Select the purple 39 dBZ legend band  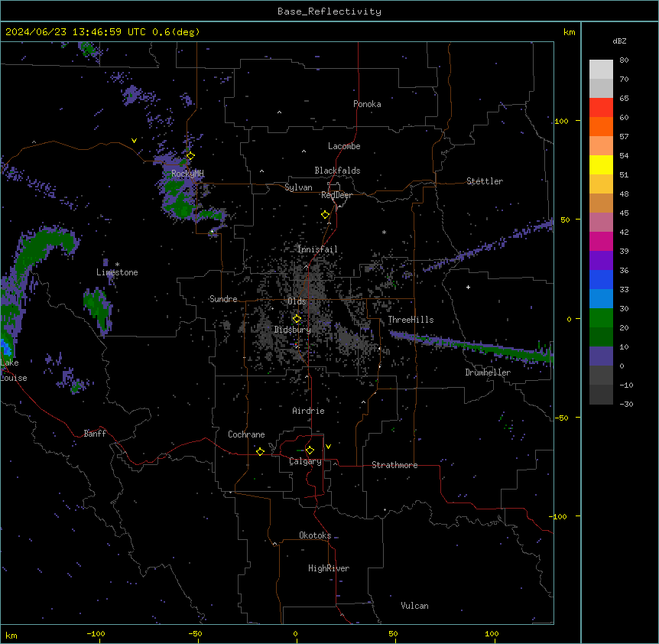pyautogui.click(x=601, y=260)
